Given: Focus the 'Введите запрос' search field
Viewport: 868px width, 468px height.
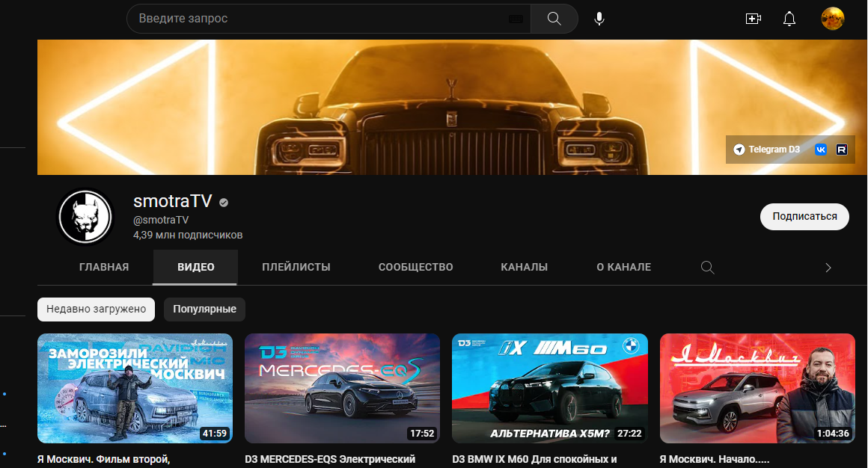Looking at the screenshot, I should [x=328, y=19].
